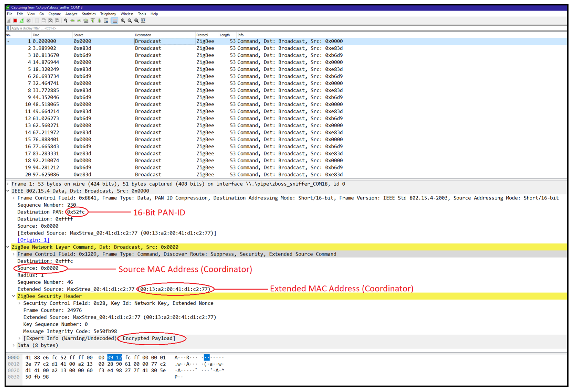The image size is (572, 392).
Task: Open the Statistics menu
Action: tap(89, 14)
